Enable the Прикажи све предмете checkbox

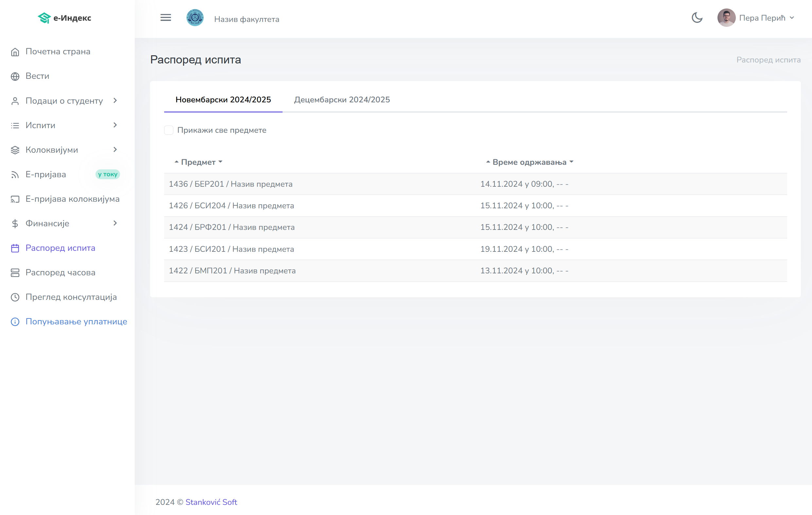tap(169, 130)
